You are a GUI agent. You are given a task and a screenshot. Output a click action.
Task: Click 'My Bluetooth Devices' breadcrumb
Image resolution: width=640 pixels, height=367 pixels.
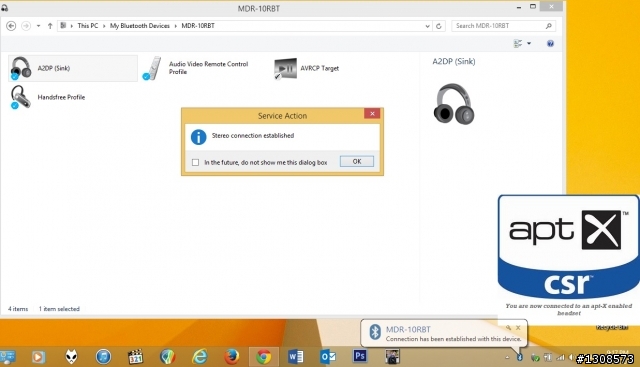(x=140, y=26)
